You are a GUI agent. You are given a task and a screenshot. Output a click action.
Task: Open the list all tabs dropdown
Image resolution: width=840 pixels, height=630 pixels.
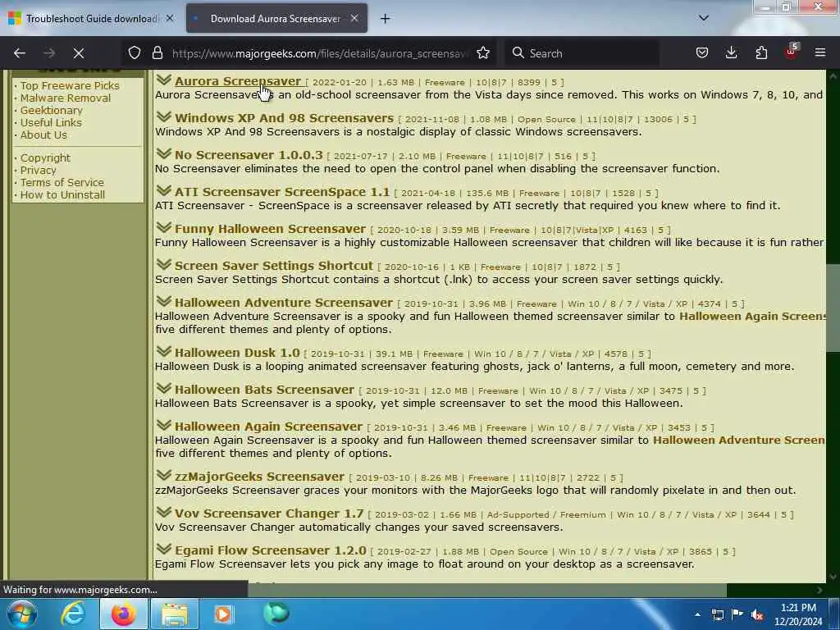point(703,18)
